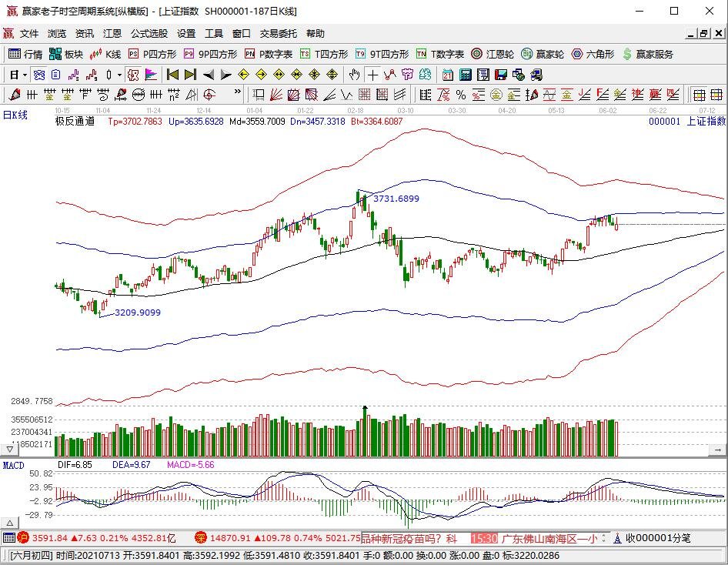Viewport: 728px width, 565px height.
Task: Select the red 赢 angle-line tool
Action: click(x=655, y=95)
